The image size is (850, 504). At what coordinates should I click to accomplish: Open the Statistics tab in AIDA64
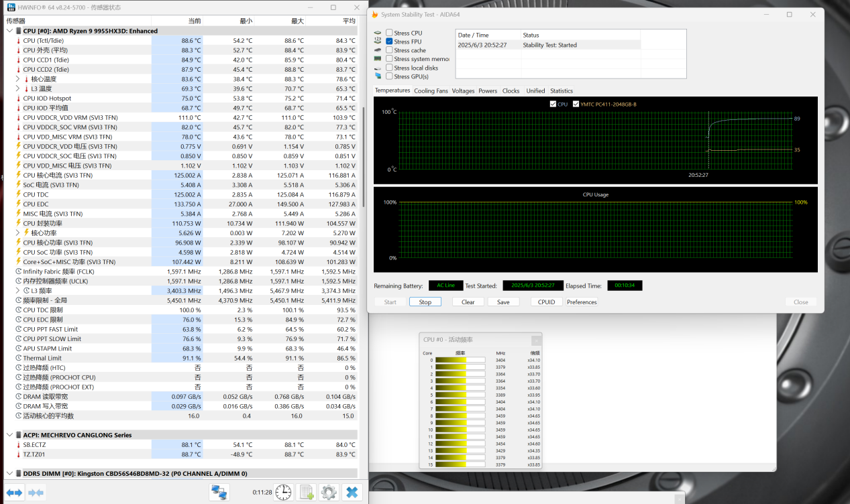click(x=562, y=90)
